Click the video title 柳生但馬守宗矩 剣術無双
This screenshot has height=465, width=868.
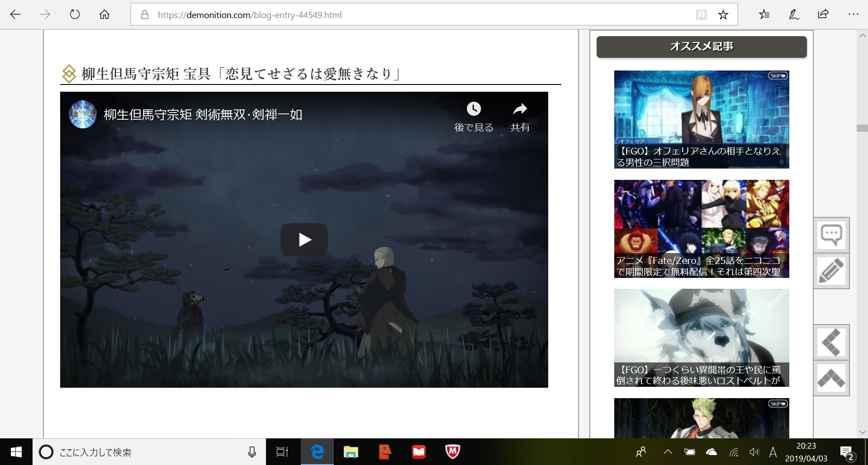(x=203, y=115)
